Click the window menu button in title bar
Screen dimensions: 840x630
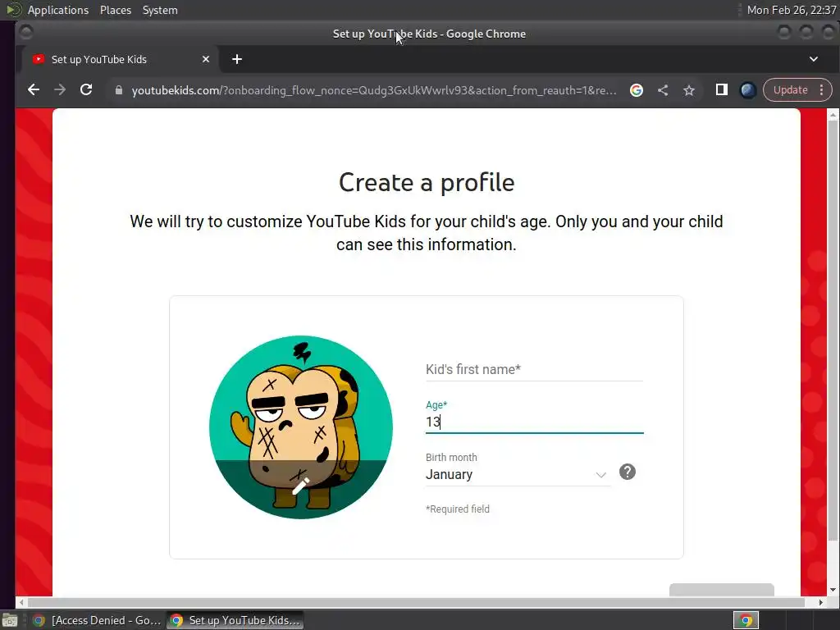(25, 33)
